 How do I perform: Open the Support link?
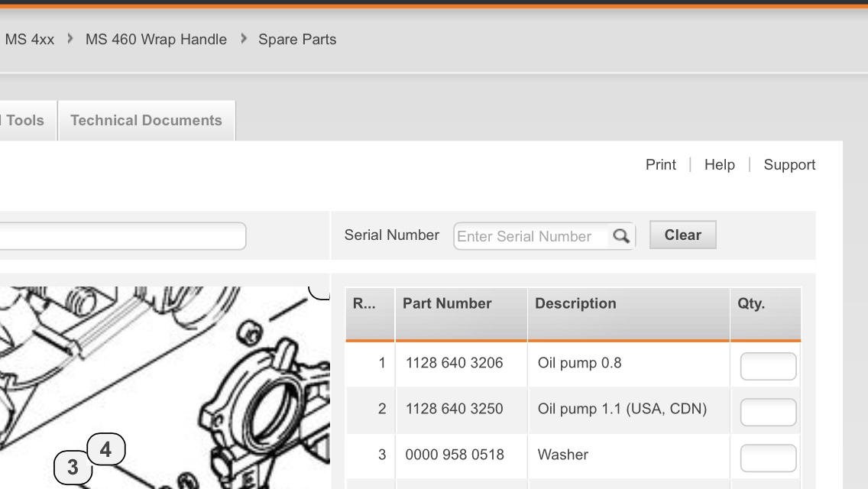(789, 164)
